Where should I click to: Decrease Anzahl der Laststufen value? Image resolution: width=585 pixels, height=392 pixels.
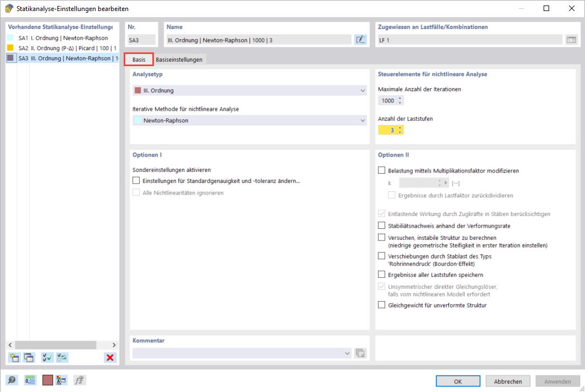(x=400, y=132)
